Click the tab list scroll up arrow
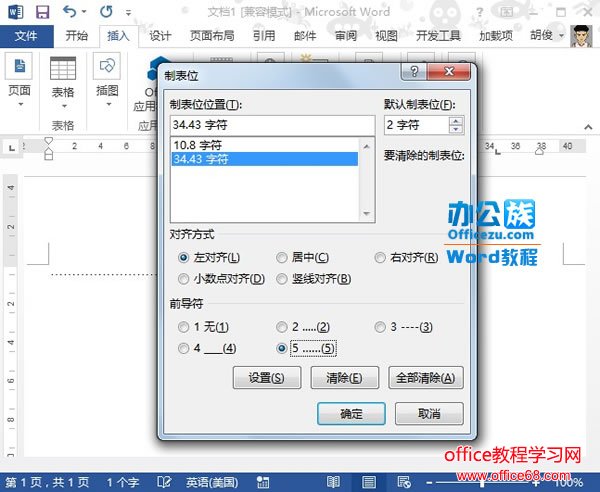This screenshot has width=600, height=492. pos(367,147)
